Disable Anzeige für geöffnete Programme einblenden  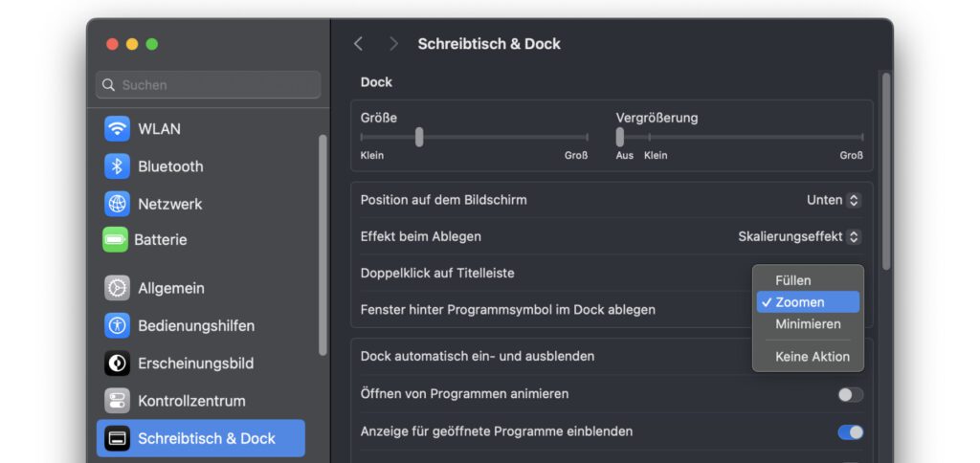point(850,432)
